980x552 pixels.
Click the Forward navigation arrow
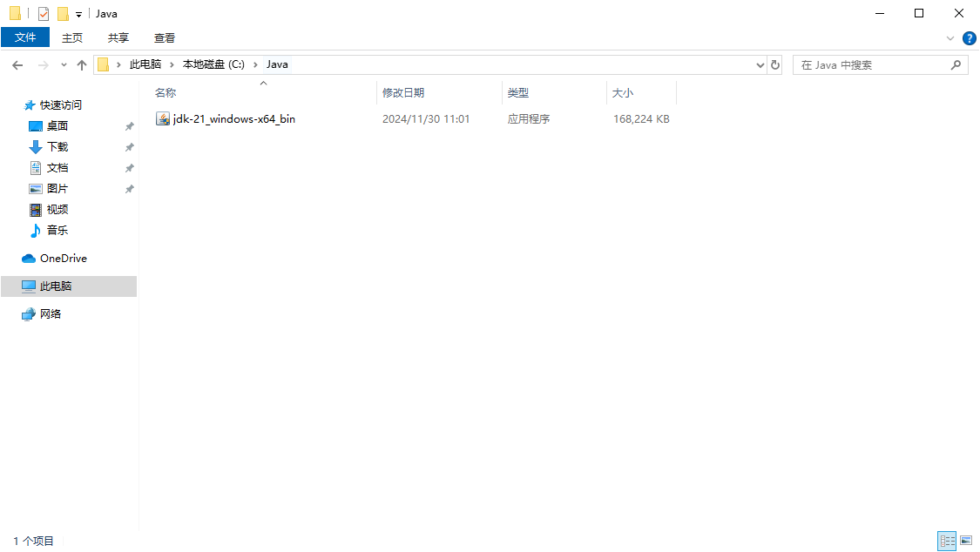(x=44, y=65)
